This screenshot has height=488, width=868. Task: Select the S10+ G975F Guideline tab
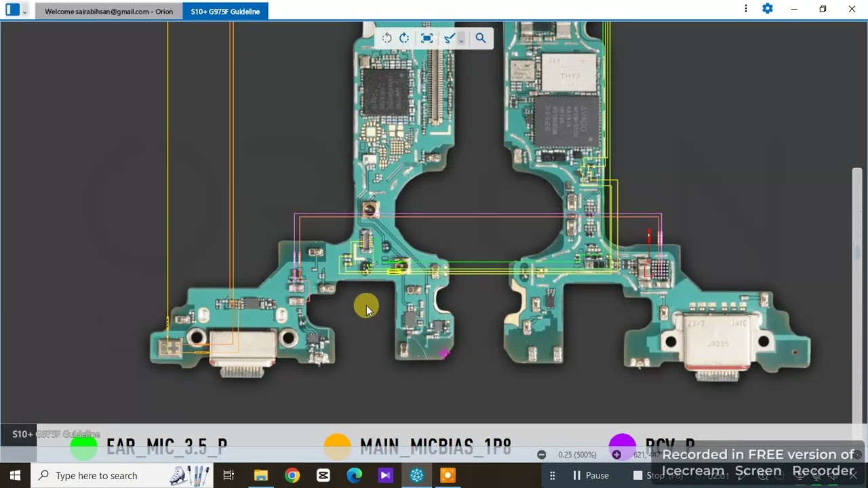(225, 12)
